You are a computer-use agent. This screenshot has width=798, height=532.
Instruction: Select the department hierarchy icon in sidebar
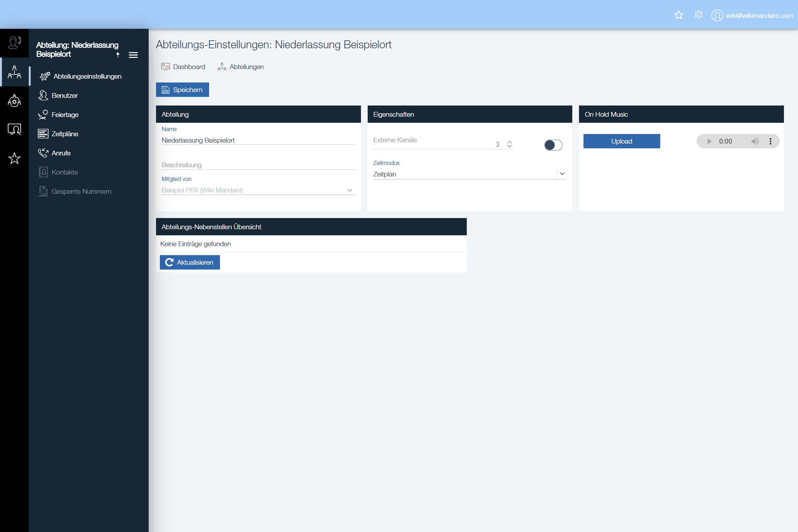point(14,72)
